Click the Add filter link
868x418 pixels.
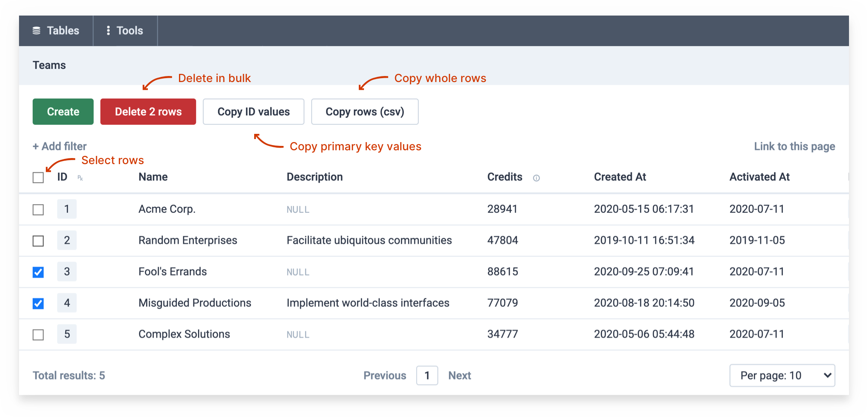click(x=60, y=146)
